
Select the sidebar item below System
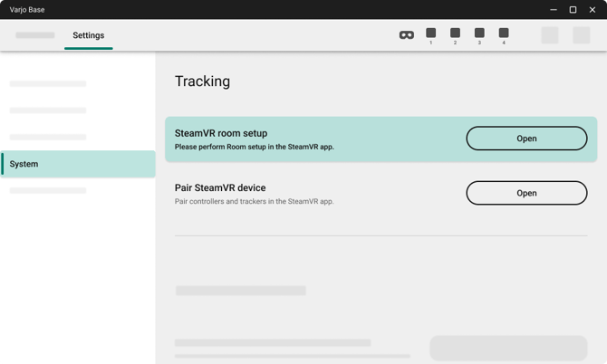point(48,191)
